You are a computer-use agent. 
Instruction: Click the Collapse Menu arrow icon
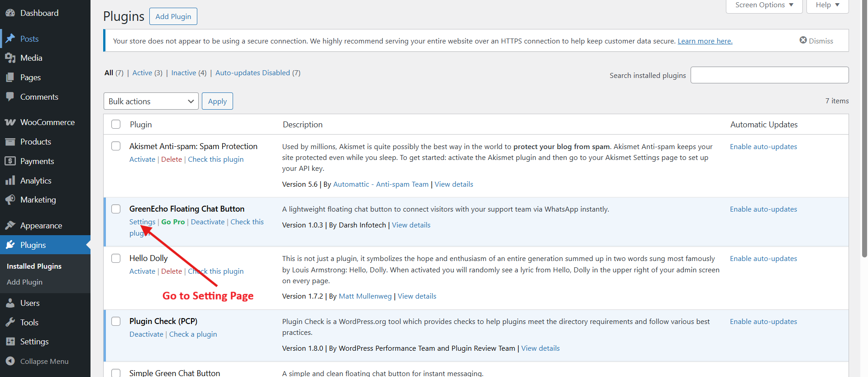[x=10, y=361]
